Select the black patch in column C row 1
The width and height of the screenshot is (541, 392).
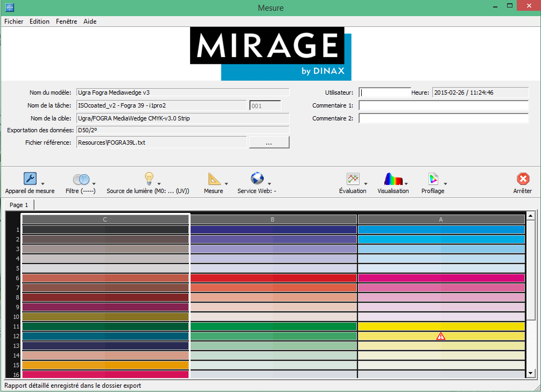coord(105,230)
